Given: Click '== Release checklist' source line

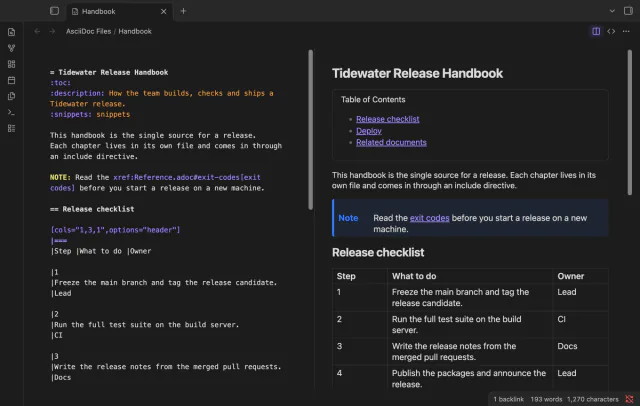Looking at the screenshot, I should [92, 209].
